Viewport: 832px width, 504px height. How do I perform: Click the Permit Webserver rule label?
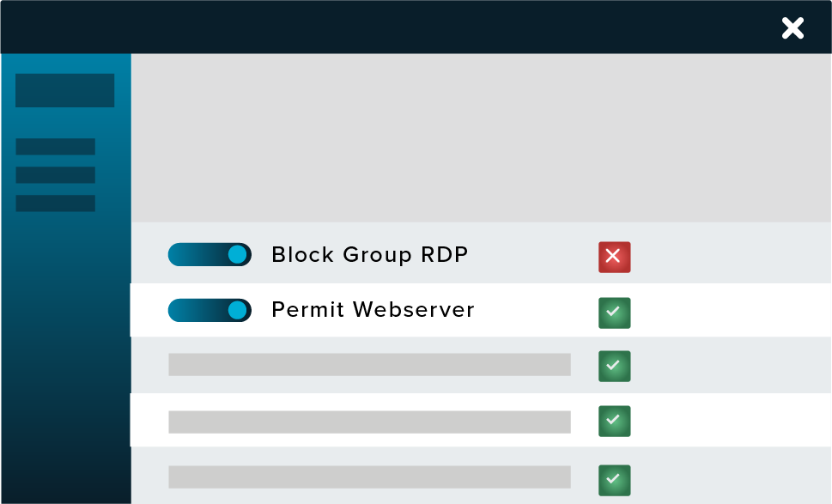[373, 310]
